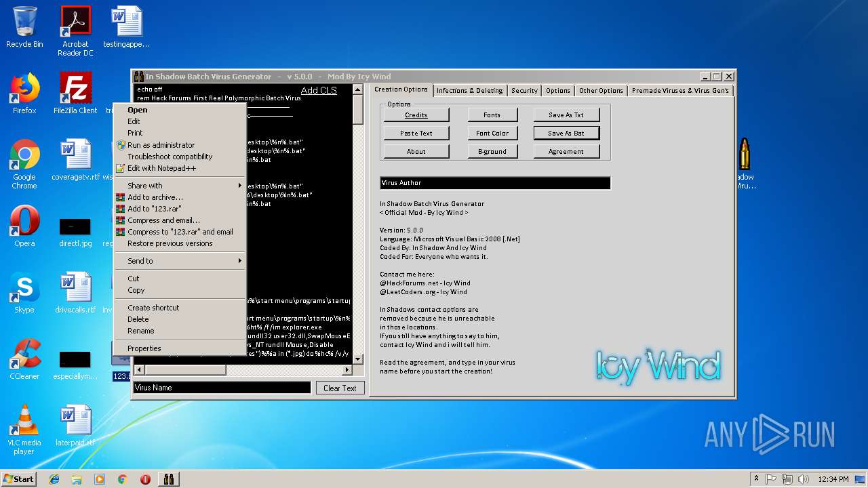868x488 pixels.
Task: Switch to Infections & Deleting tab
Action: click(x=469, y=90)
